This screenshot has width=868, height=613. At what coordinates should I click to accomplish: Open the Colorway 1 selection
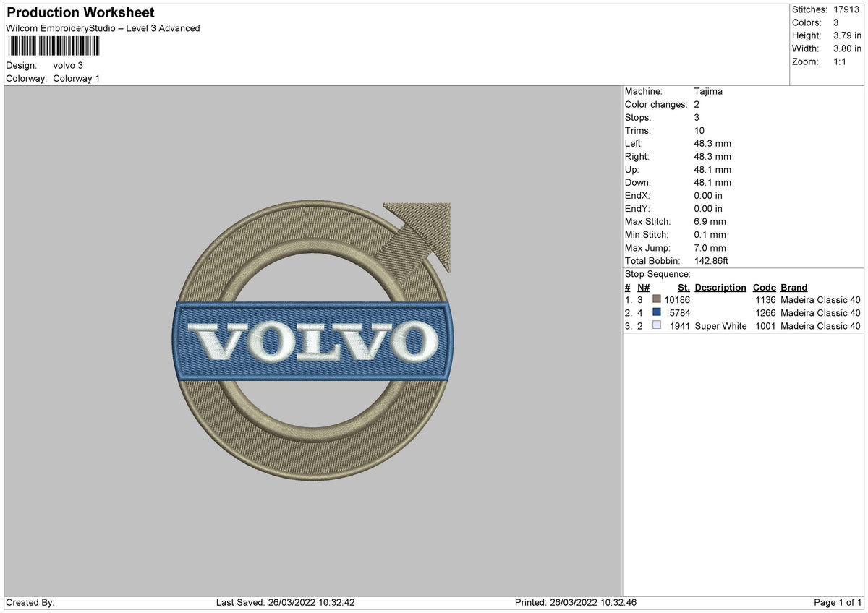pyautogui.click(x=77, y=78)
